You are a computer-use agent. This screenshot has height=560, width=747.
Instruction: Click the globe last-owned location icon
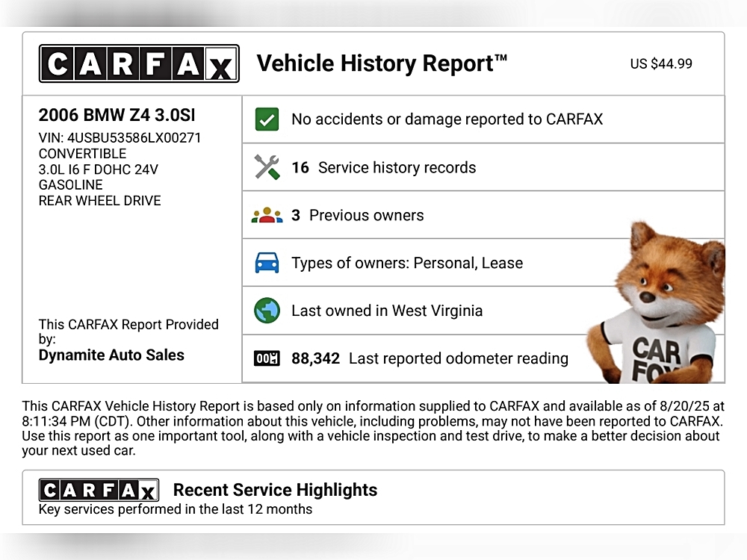[x=267, y=311]
